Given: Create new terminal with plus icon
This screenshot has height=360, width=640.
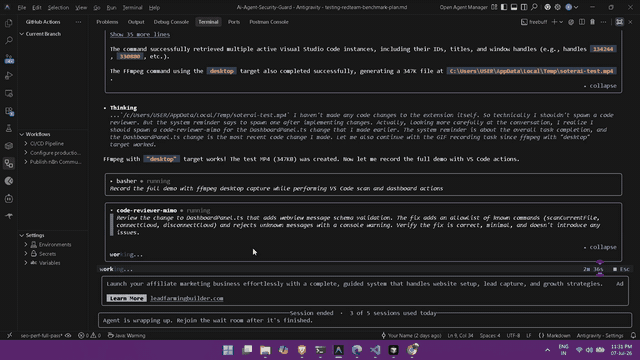Looking at the screenshot, I should pyautogui.click(x=554, y=22).
